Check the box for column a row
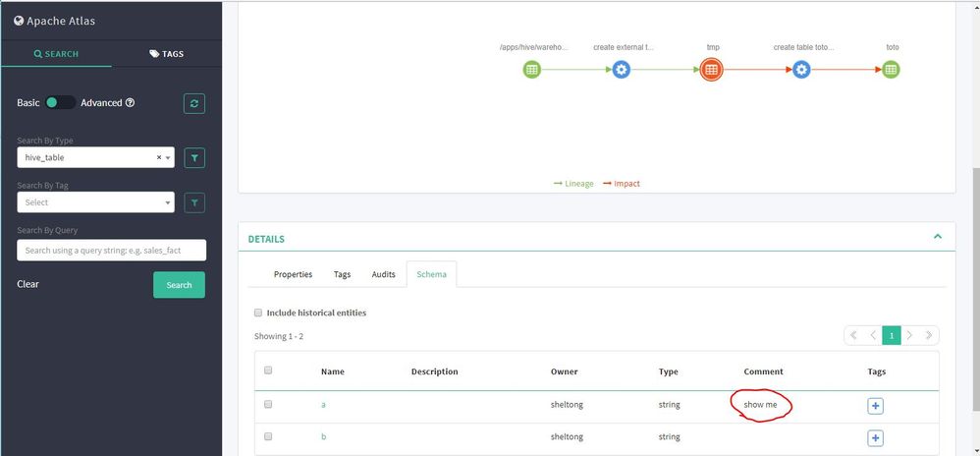Screen dimensions: 980x456 [268, 404]
